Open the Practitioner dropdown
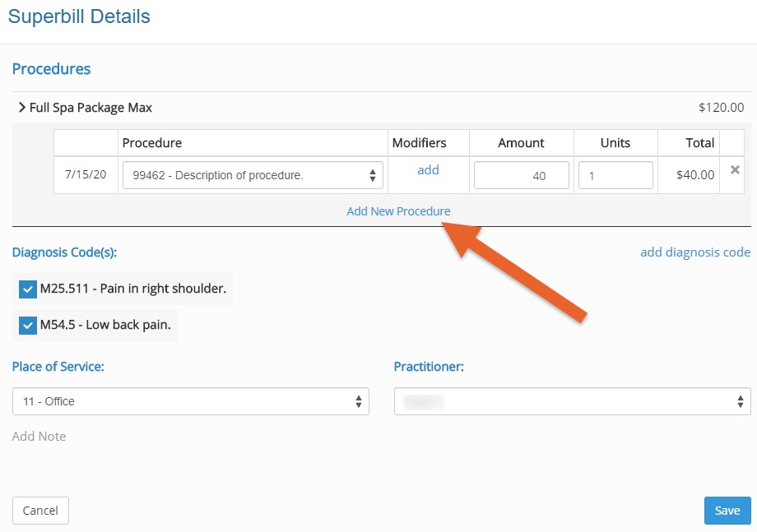Viewport: 757px width, 532px height. click(x=573, y=401)
